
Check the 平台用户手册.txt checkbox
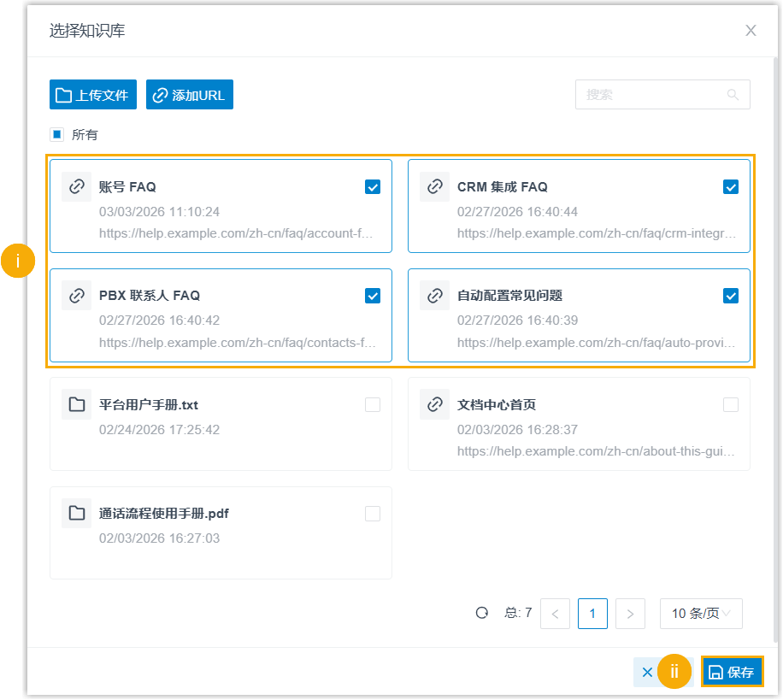(x=373, y=405)
